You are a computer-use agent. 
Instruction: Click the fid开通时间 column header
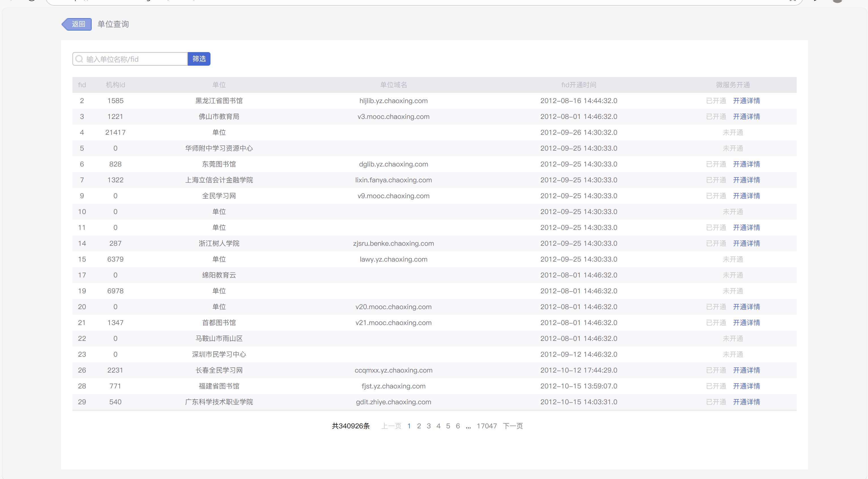[579, 85]
